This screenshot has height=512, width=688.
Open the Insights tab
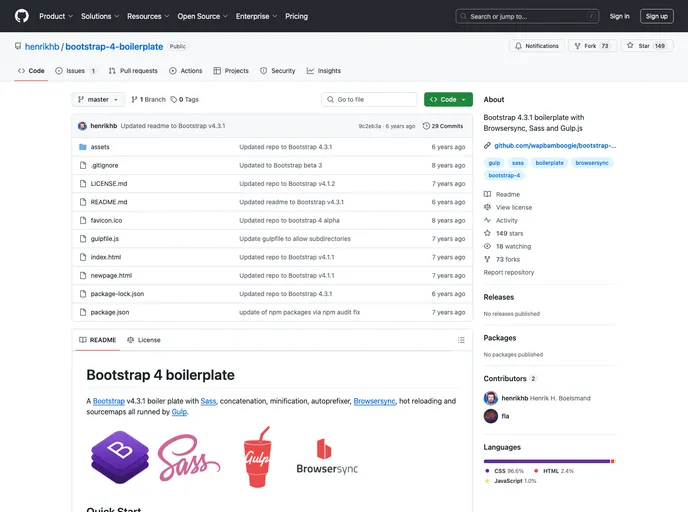pos(324,71)
